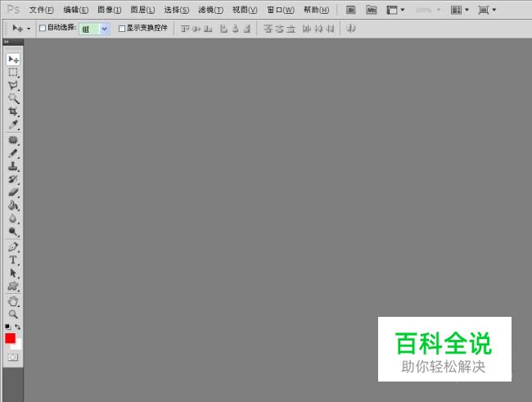This screenshot has width=532, height=402.
Task: Expand the toolbox with double-arrow
Action: tap(7, 42)
